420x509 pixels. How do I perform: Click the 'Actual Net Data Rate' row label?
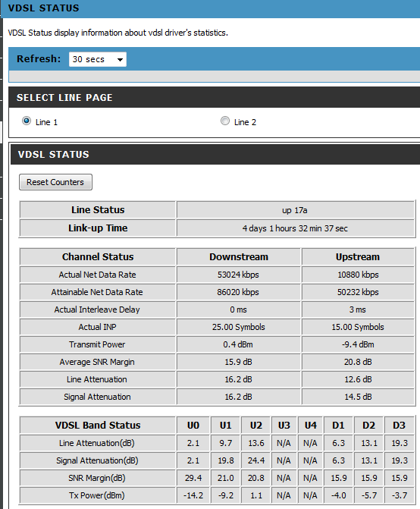pos(97,275)
